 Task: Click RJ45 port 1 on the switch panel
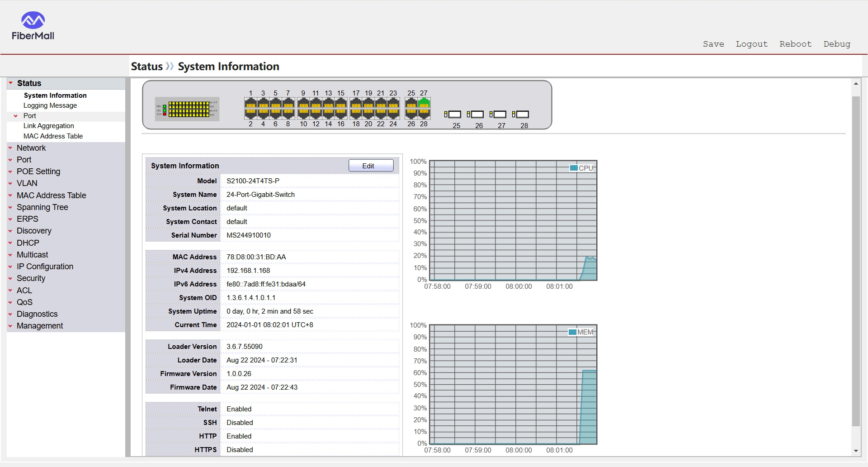[x=250, y=103]
